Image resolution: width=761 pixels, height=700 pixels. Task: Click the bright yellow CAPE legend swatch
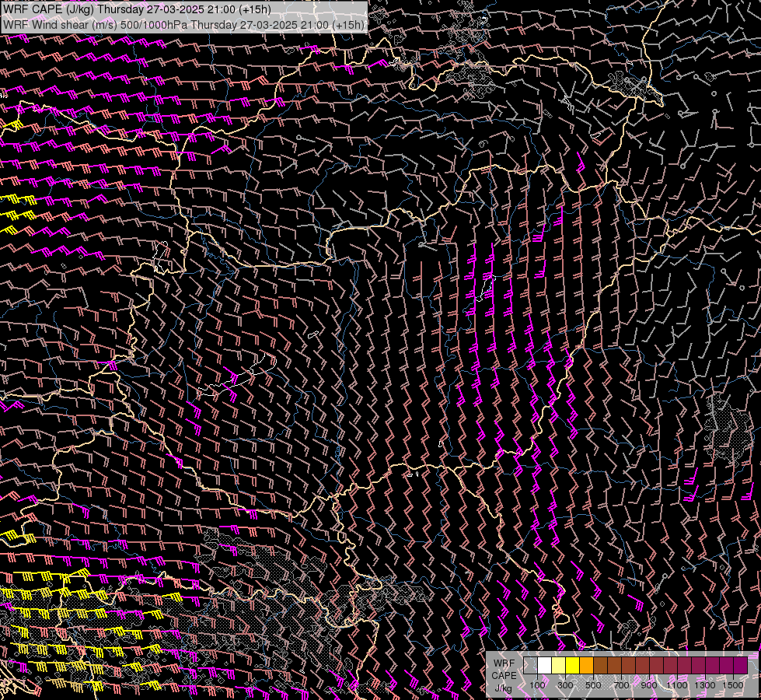573,666
